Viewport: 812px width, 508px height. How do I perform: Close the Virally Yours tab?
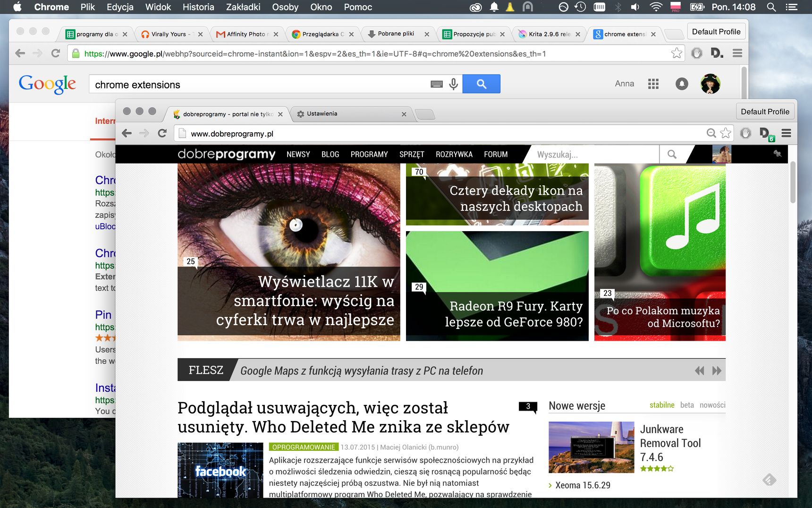(200, 34)
